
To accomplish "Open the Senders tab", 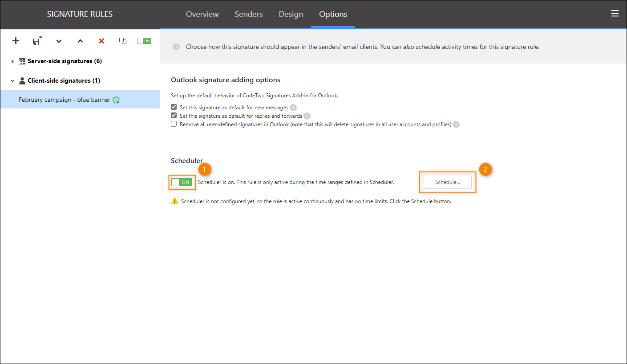I will (x=248, y=14).
